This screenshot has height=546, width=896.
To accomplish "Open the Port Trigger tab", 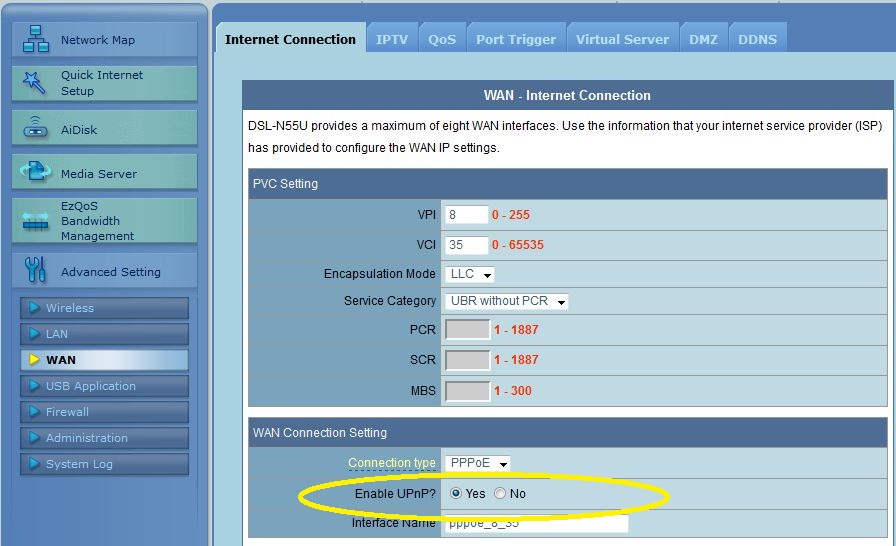I will (x=515, y=39).
